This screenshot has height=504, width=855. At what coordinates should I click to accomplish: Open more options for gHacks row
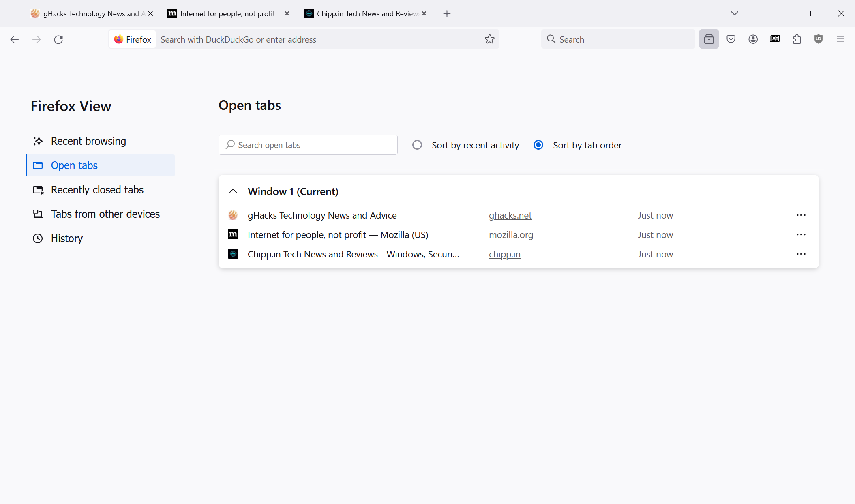point(801,215)
